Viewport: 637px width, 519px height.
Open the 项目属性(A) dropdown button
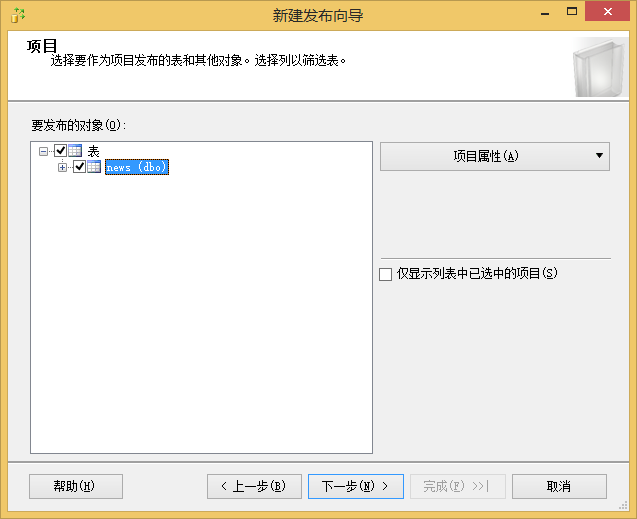pos(495,156)
